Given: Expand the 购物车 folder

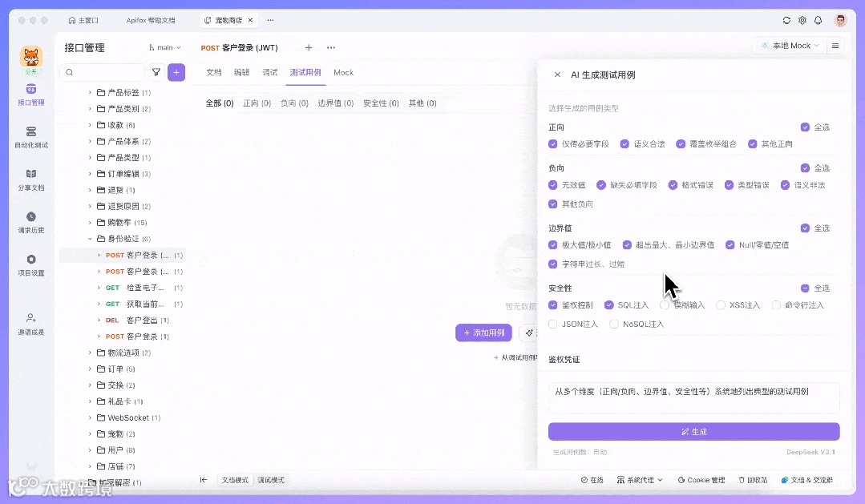Looking at the screenshot, I should pyautogui.click(x=90, y=223).
